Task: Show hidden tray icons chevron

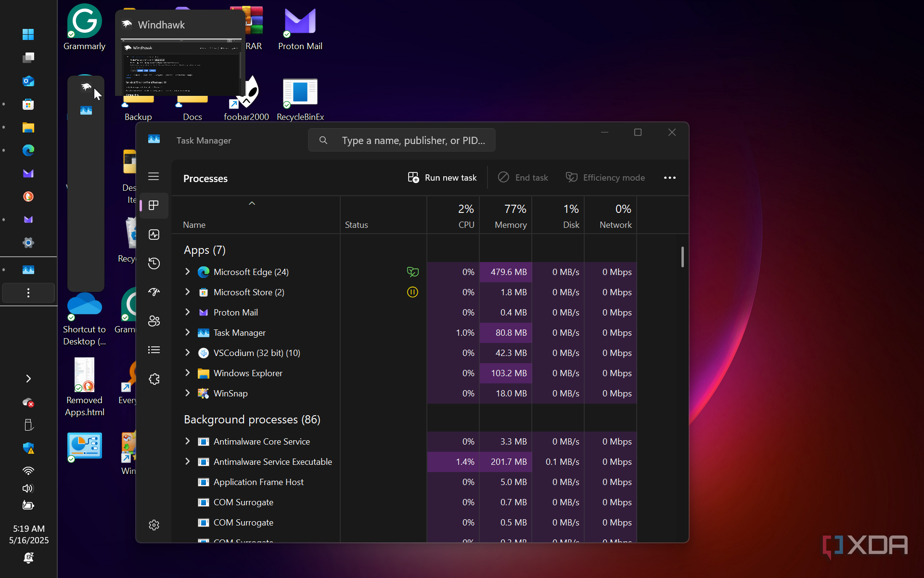Action: [28, 379]
